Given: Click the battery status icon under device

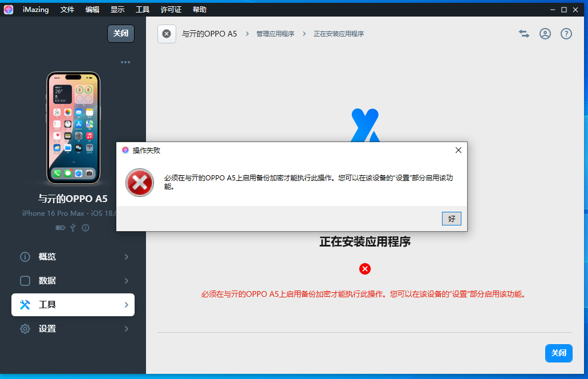Looking at the screenshot, I should [x=60, y=228].
